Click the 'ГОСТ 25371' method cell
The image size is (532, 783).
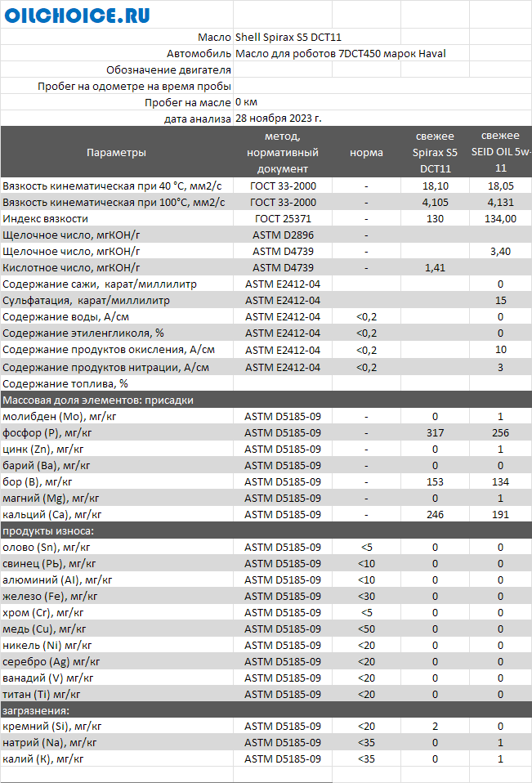click(283, 219)
